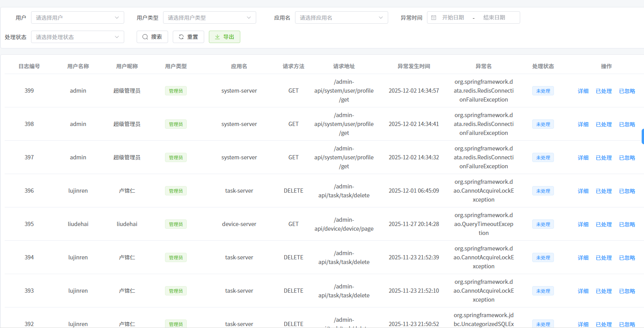Mark log 398 as processed

coord(604,124)
